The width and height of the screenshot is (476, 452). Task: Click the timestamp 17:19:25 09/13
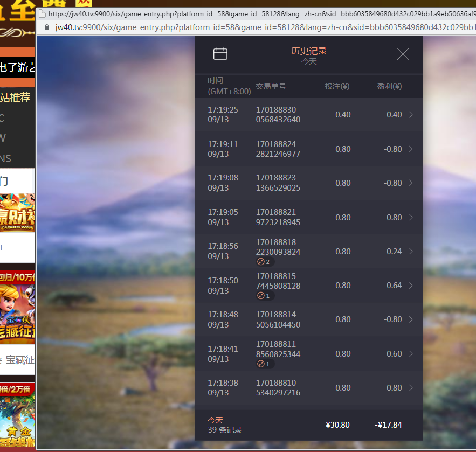tap(223, 115)
